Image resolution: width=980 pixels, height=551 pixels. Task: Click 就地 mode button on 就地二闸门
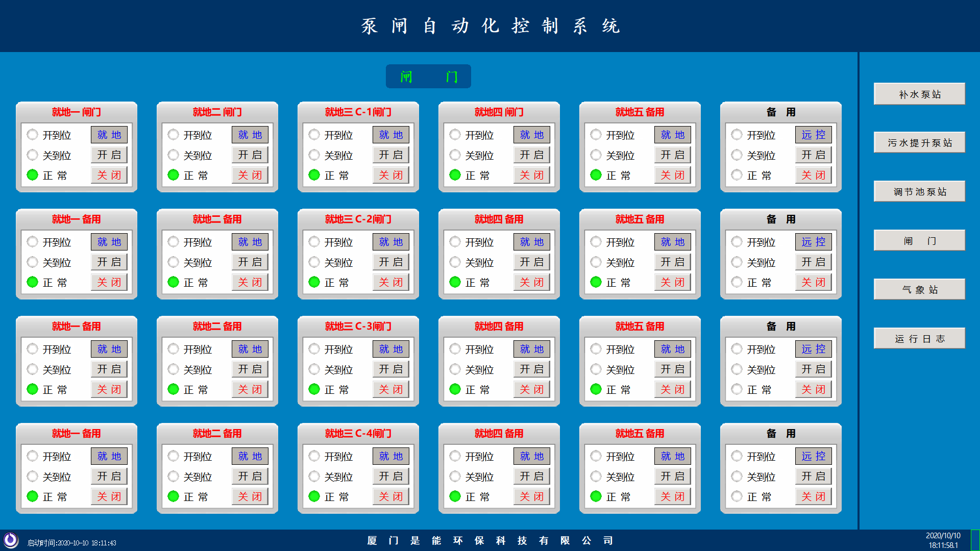tap(250, 134)
